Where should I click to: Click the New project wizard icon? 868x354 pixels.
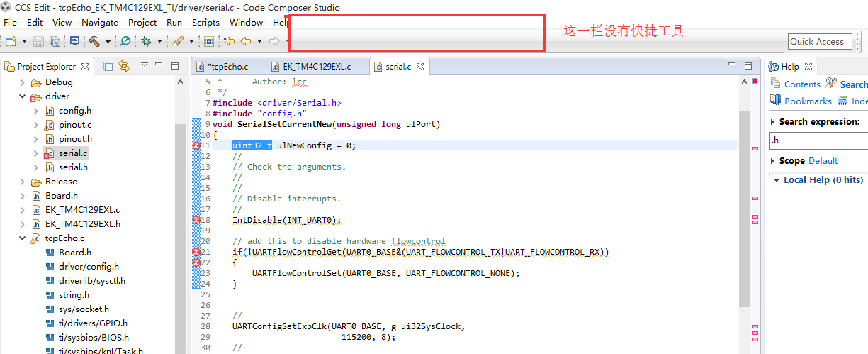(11, 41)
